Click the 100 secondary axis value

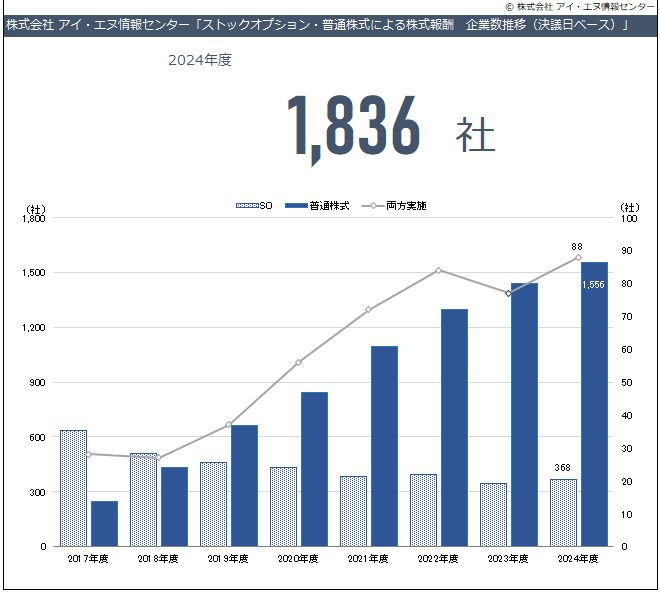[629, 219]
